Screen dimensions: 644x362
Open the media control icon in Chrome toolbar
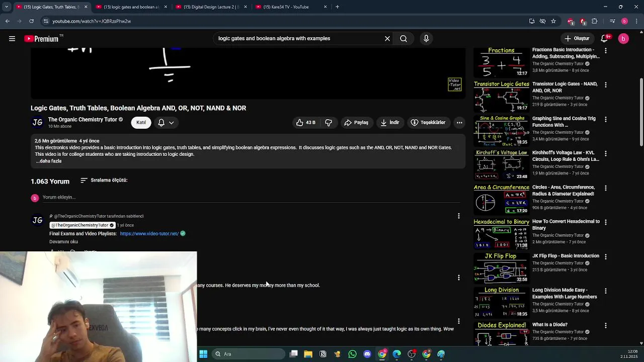612,21
